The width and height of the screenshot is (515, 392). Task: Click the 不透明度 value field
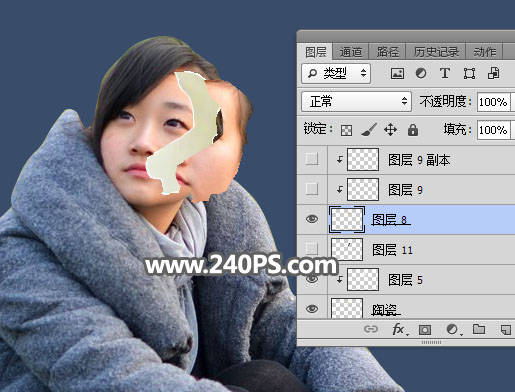(494, 102)
